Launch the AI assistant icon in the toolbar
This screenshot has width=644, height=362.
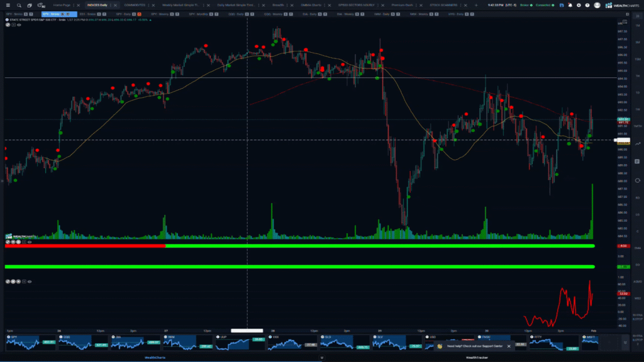[x=40, y=5]
